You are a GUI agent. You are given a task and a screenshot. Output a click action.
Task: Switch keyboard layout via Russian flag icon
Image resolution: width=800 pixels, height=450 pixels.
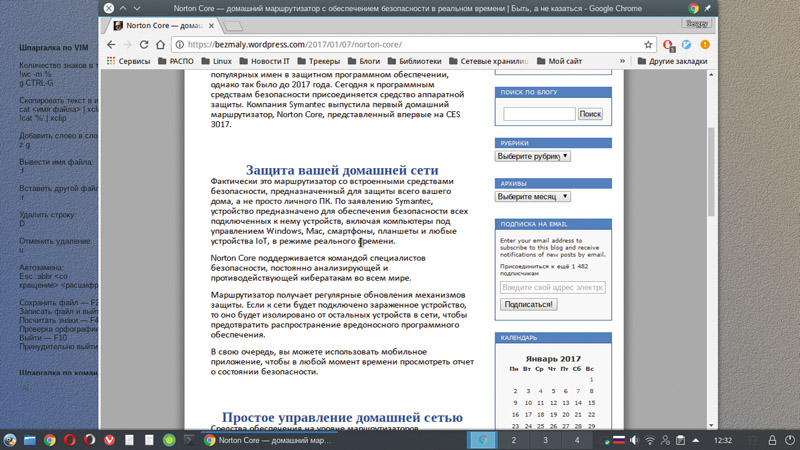pyautogui.click(x=619, y=440)
